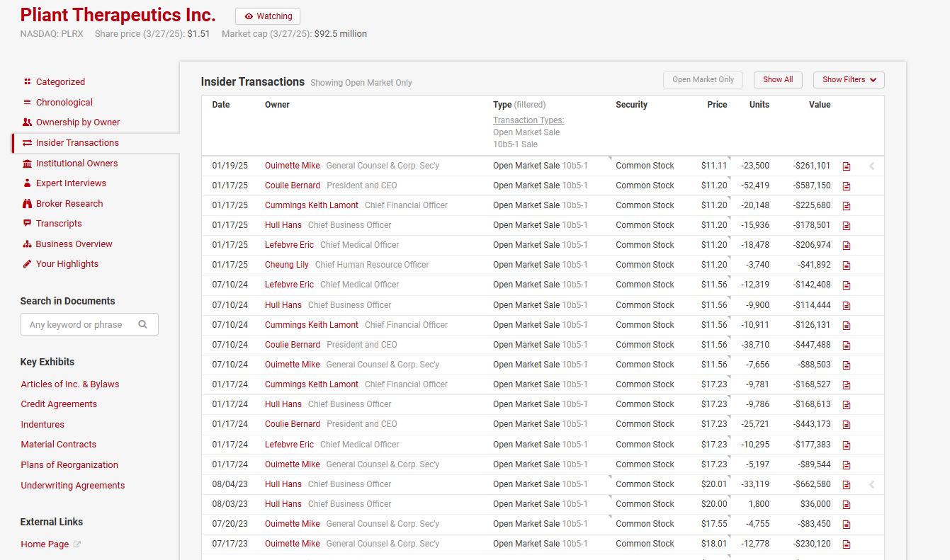950x560 pixels.
Task: Click the $36,000 value cell
Action: tap(815, 504)
